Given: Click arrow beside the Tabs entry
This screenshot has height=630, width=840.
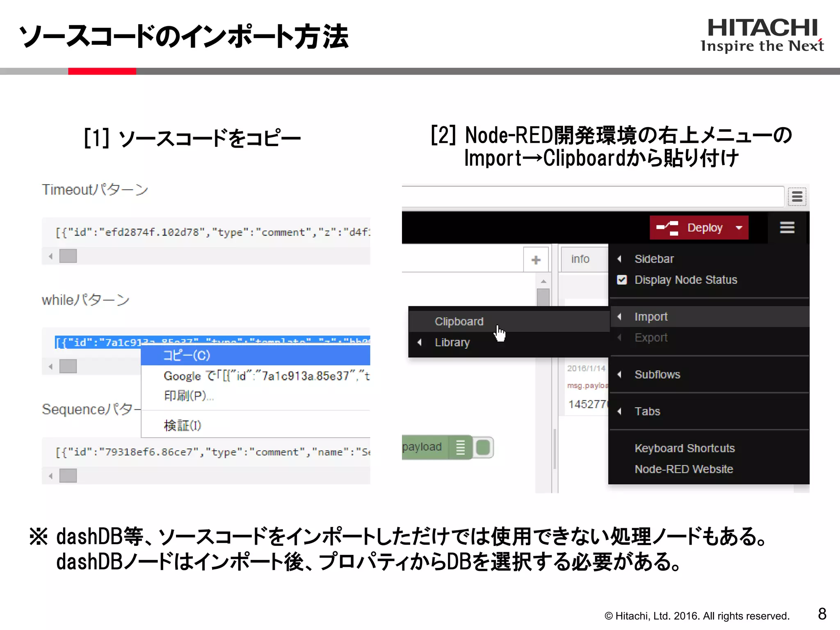Looking at the screenshot, I should pos(619,411).
